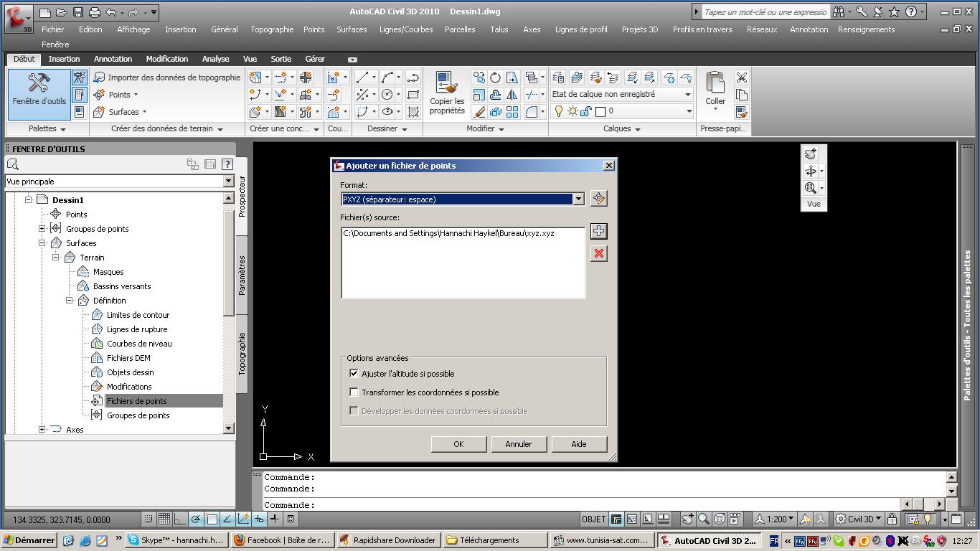
Task: Click the scissors Cut icon in Presse-papiers
Action: pyautogui.click(x=742, y=77)
